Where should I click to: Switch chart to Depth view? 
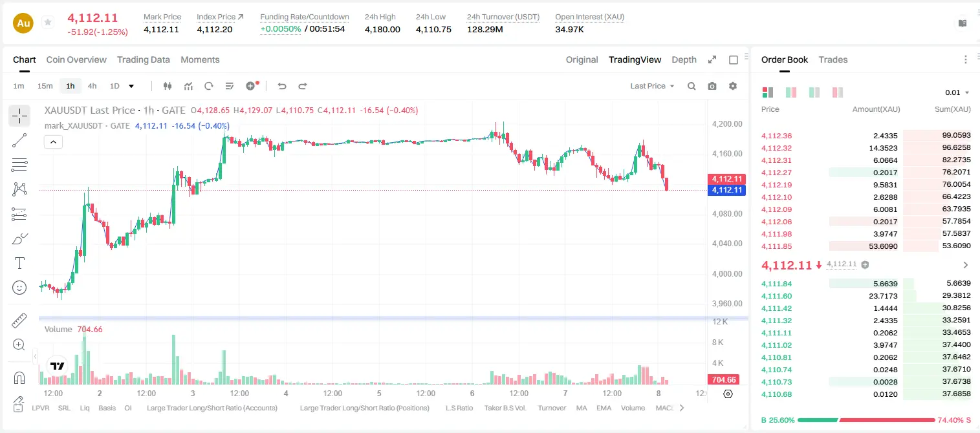click(x=684, y=59)
